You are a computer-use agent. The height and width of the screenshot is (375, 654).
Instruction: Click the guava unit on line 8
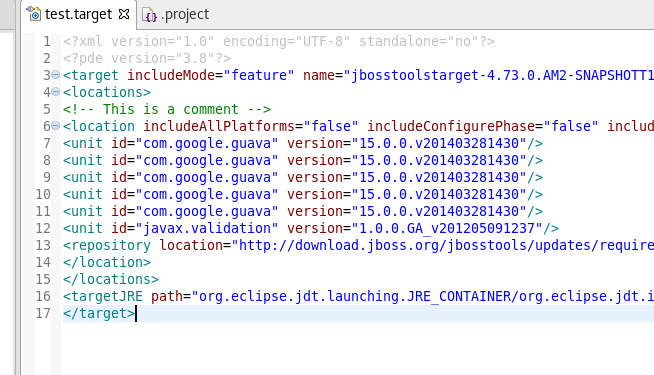[x=303, y=161]
